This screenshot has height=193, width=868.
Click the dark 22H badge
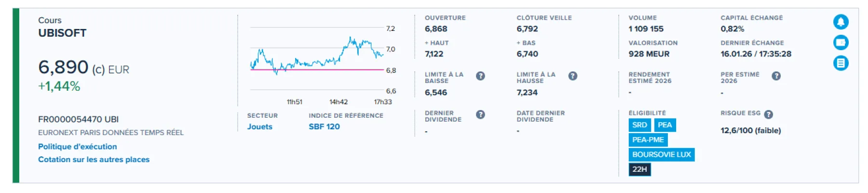pos(639,169)
